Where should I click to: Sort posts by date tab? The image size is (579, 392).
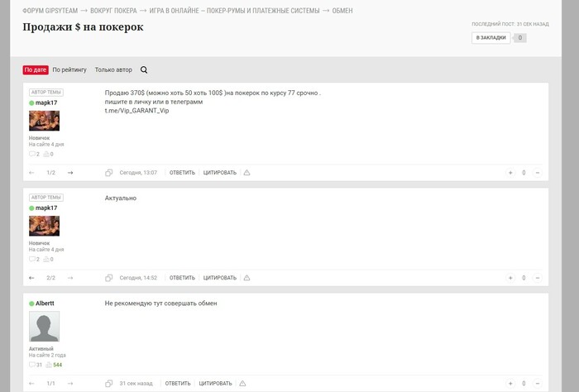36,69
